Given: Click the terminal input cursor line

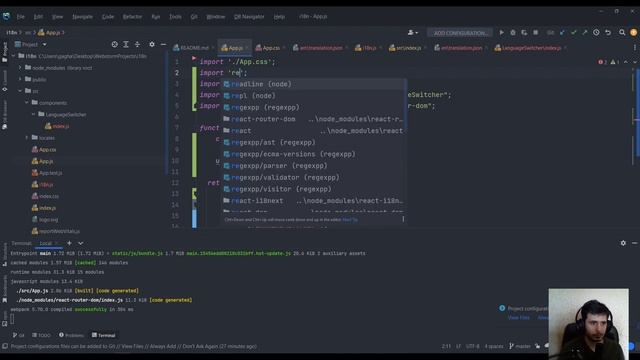Looking at the screenshot, I should (x=12, y=319).
